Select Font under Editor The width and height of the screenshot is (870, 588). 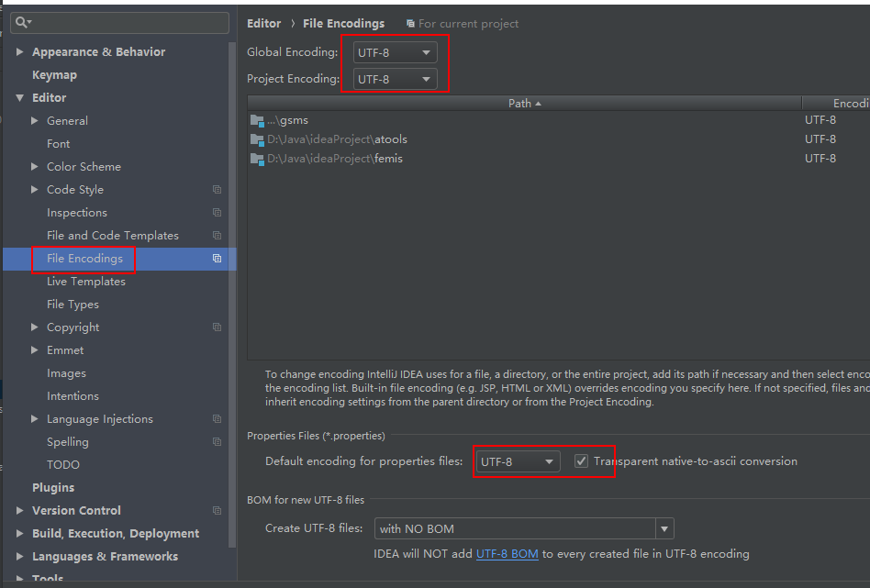58,144
